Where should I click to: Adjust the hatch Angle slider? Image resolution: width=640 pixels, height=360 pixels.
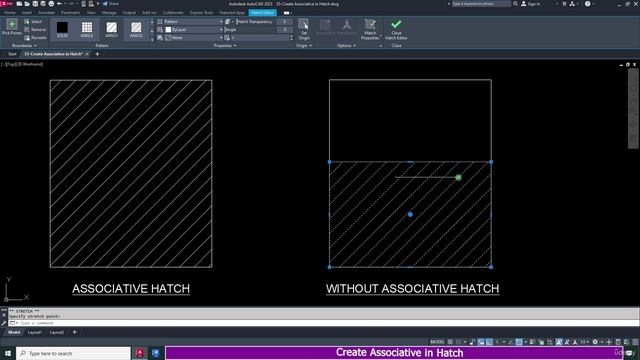click(x=250, y=30)
